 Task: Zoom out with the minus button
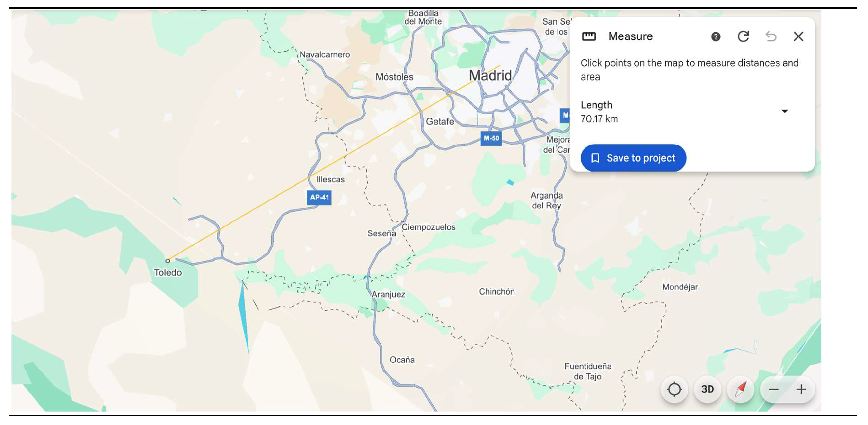coord(774,389)
